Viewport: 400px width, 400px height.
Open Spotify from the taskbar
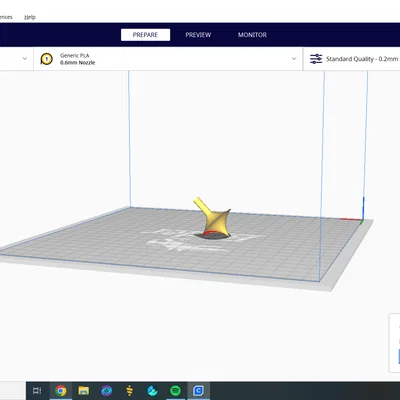(x=175, y=390)
